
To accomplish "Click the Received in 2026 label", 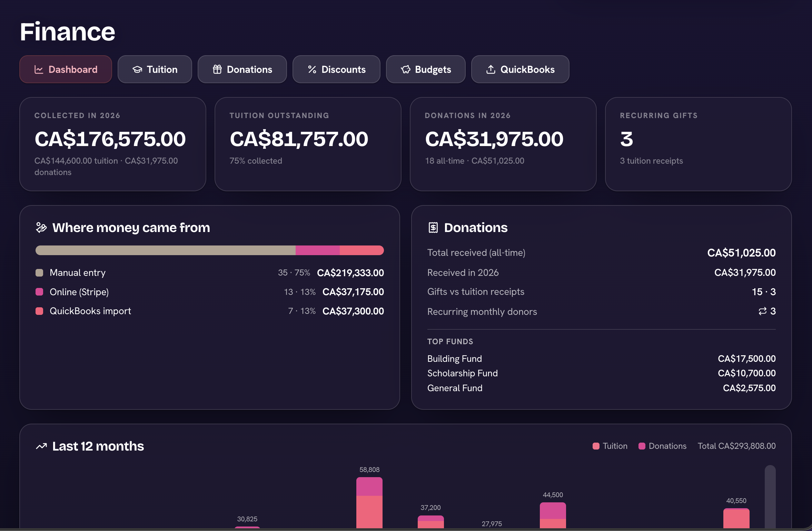I will click(x=463, y=273).
